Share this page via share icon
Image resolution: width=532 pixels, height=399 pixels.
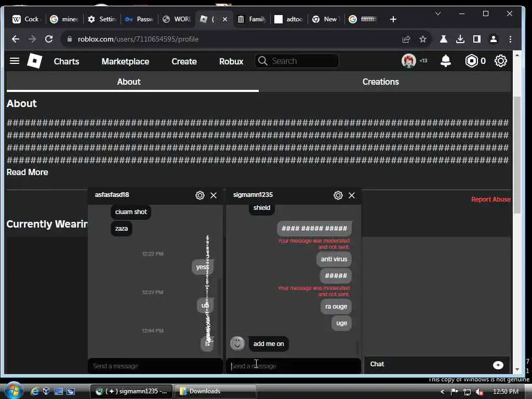point(406,39)
